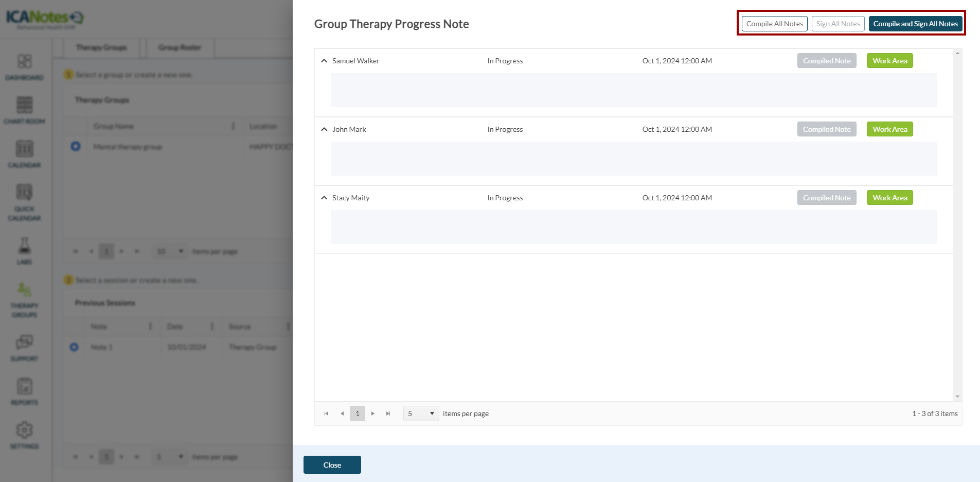
Task: Switch to Group Roster tab
Action: coord(180,47)
